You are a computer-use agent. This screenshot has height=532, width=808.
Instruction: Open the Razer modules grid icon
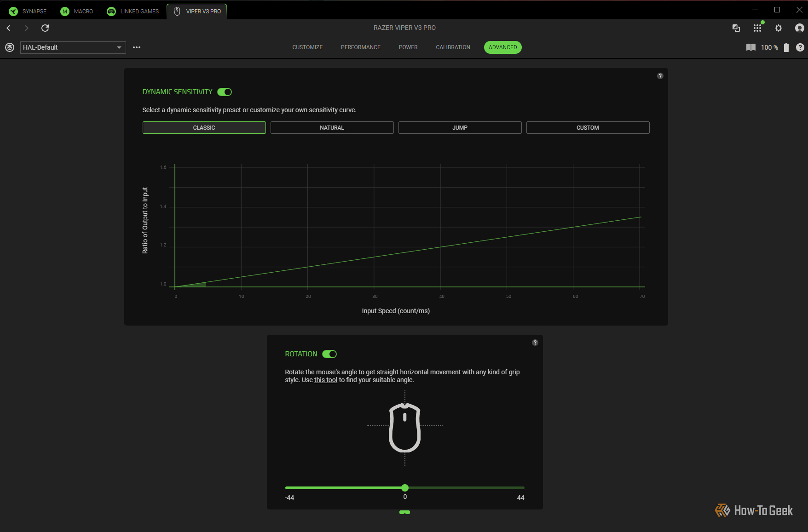pyautogui.click(x=757, y=28)
